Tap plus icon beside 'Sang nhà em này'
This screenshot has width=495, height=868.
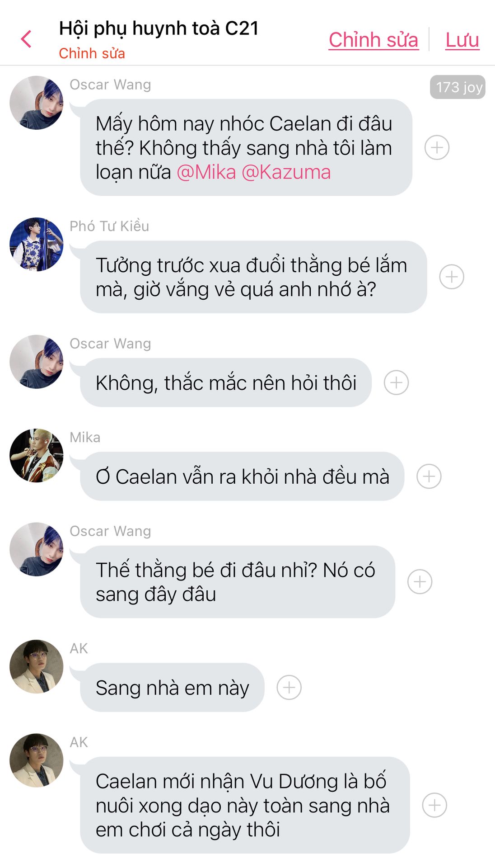[289, 687]
